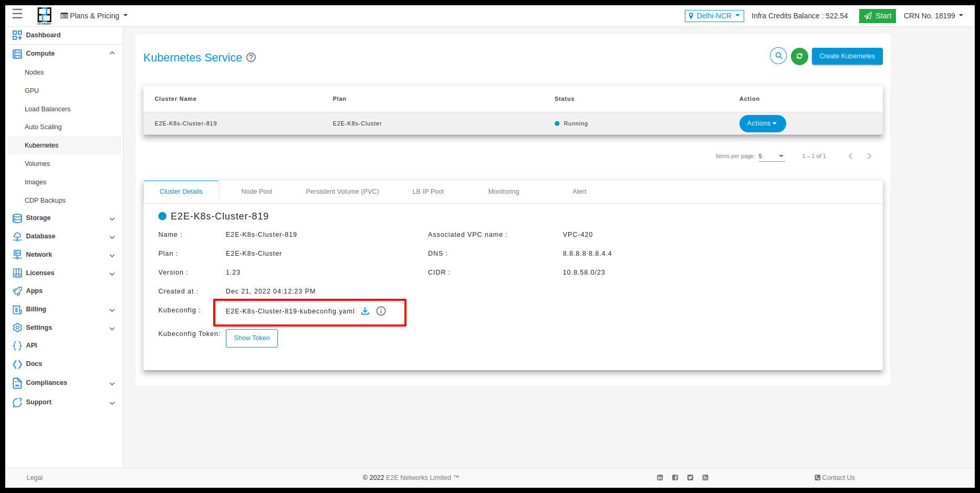
Task: Expand the Support section chevron
Action: (112, 403)
